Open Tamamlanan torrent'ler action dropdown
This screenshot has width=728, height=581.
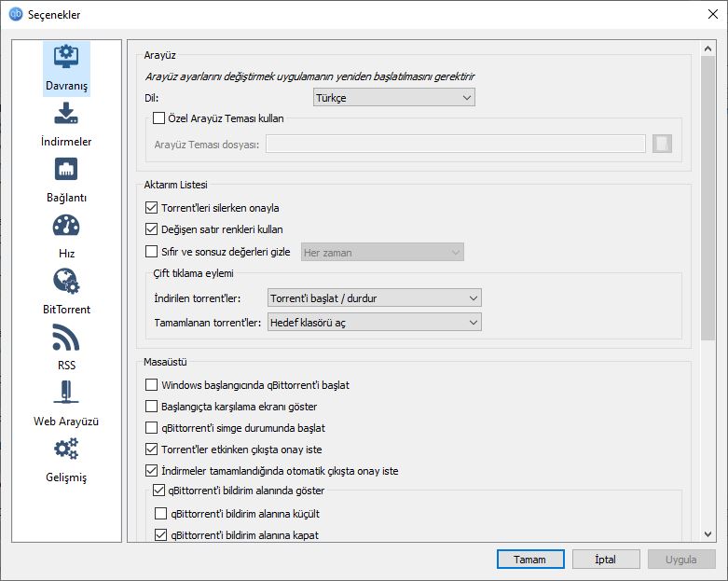[x=374, y=322]
